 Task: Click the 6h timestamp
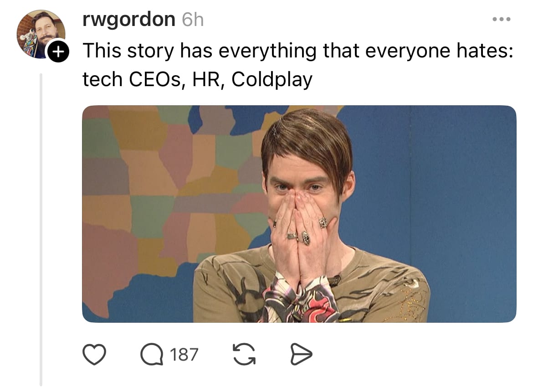click(x=193, y=20)
